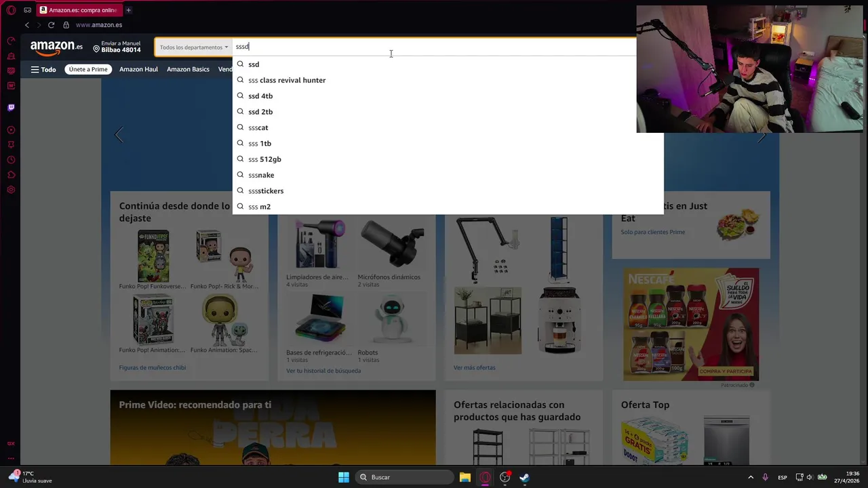Open the Player icon in sidebar

11,129
